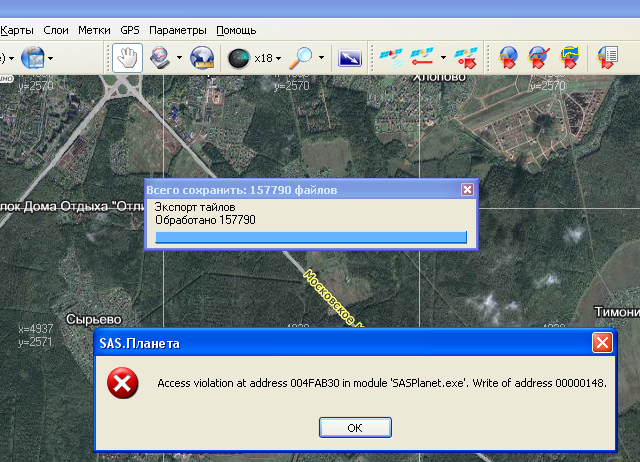
Task: Open dropdown next to selection layers icon
Action: (x=180, y=58)
